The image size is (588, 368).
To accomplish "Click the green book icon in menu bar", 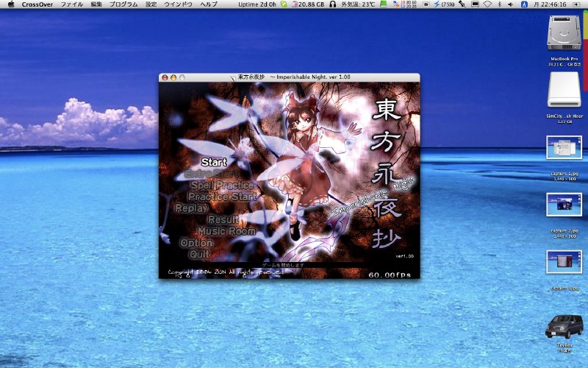I will 383,4.
